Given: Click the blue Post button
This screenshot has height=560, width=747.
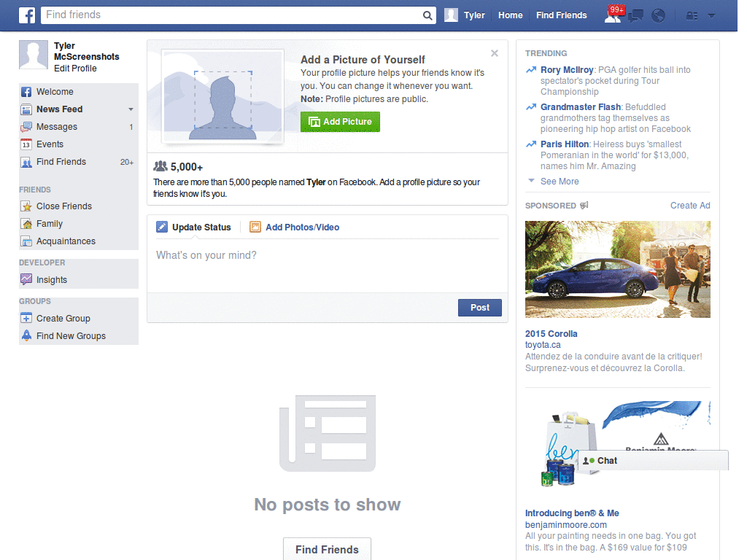Looking at the screenshot, I should click(480, 308).
